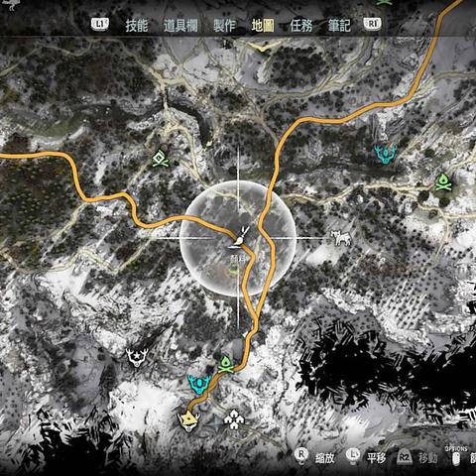476x476 pixels.
Task: Click the R2 move button icon
Action: point(405,457)
